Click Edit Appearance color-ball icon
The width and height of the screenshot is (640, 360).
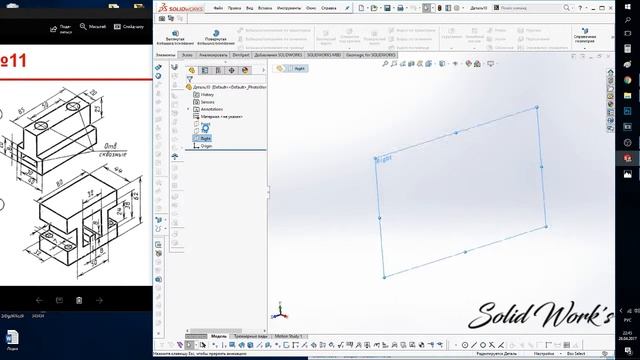pos(469,64)
